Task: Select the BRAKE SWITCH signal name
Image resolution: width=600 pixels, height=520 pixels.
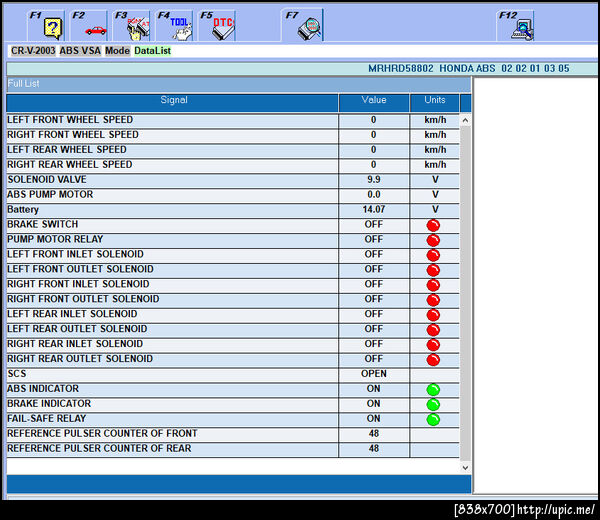Action: tap(42, 225)
